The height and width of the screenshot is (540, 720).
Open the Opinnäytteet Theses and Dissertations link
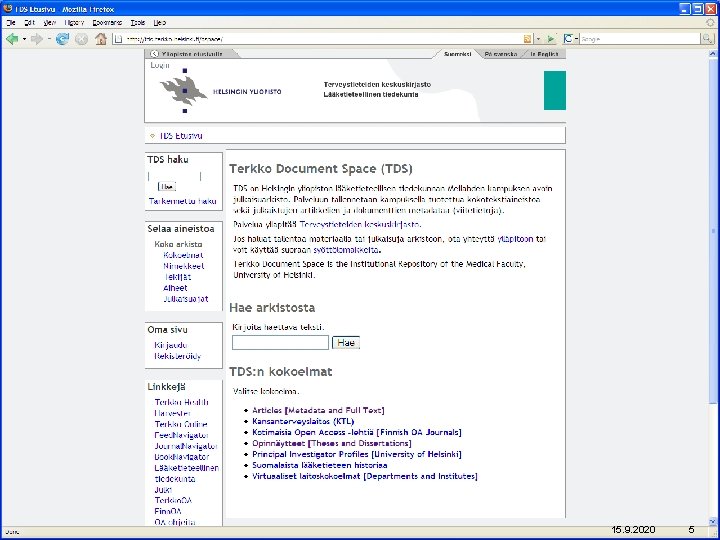[x=332, y=443]
